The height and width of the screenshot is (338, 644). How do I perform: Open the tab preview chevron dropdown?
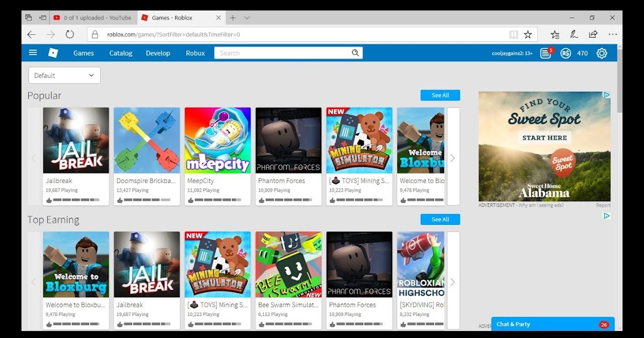tap(247, 18)
